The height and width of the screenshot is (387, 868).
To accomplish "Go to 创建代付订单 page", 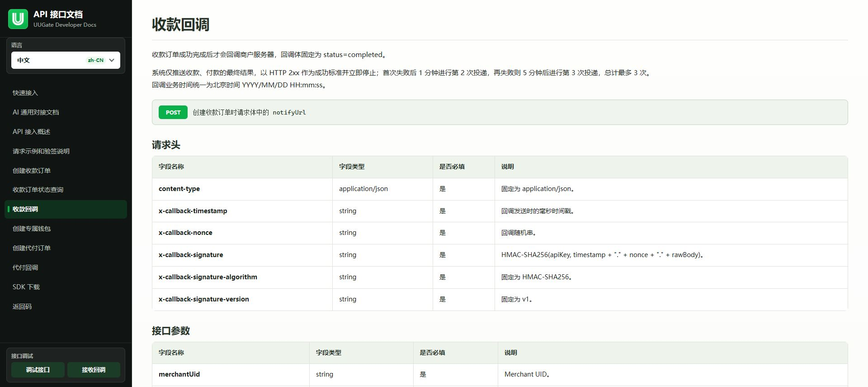I will (66, 248).
